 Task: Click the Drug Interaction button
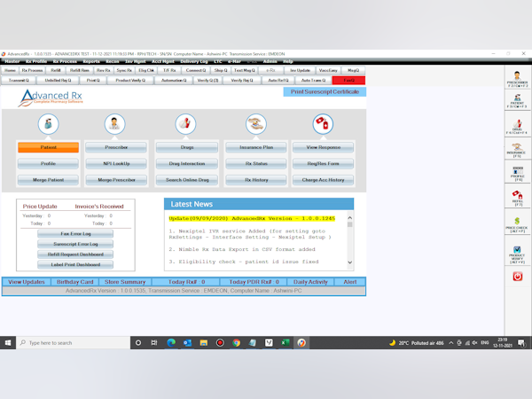point(187,163)
